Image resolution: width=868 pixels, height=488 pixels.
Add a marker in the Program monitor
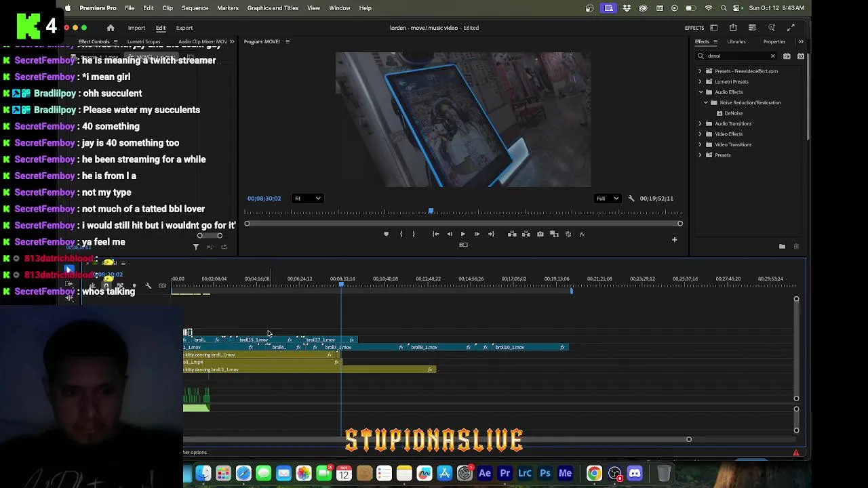click(x=386, y=234)
